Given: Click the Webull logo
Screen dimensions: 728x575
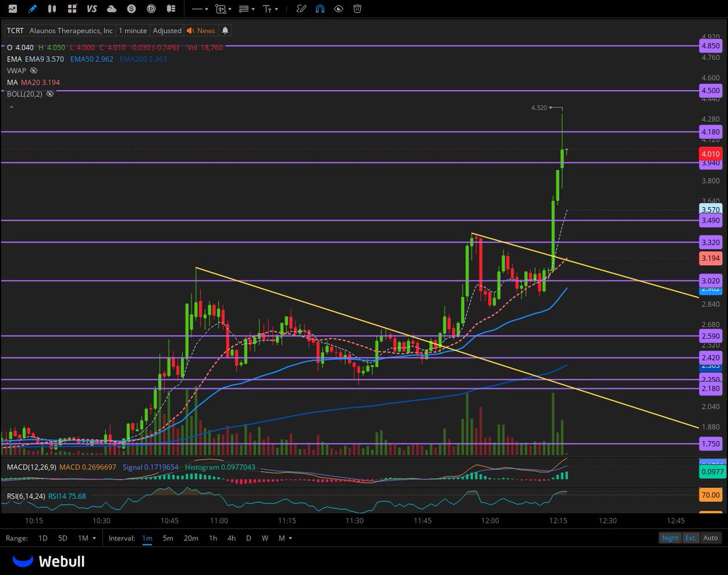Looking at the screenshot, I should 49,562.
